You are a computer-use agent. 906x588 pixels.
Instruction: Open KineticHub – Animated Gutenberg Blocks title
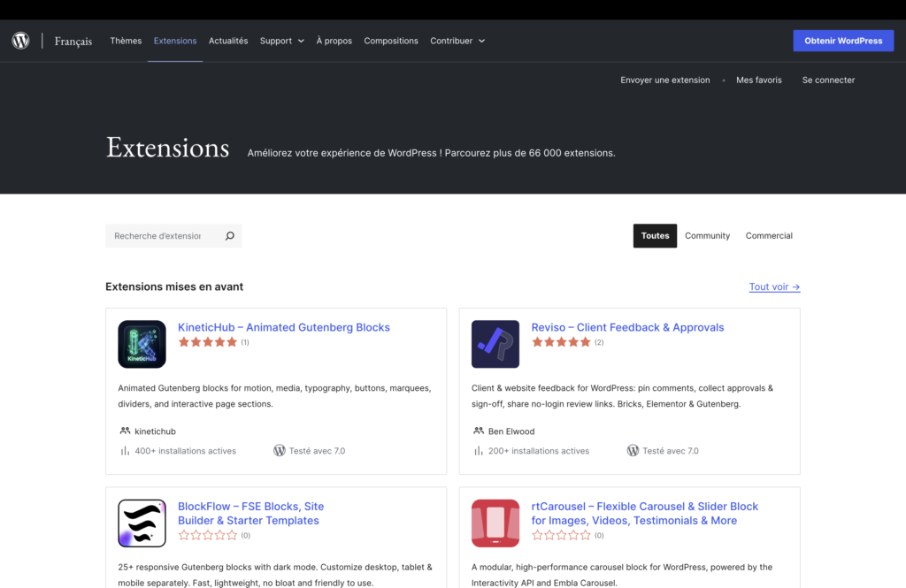pos(284,327)
